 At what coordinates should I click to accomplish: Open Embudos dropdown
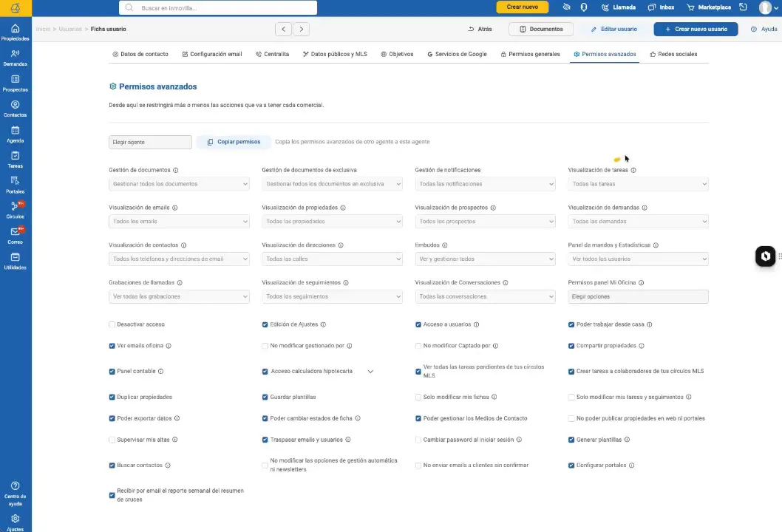click(486, 259)
